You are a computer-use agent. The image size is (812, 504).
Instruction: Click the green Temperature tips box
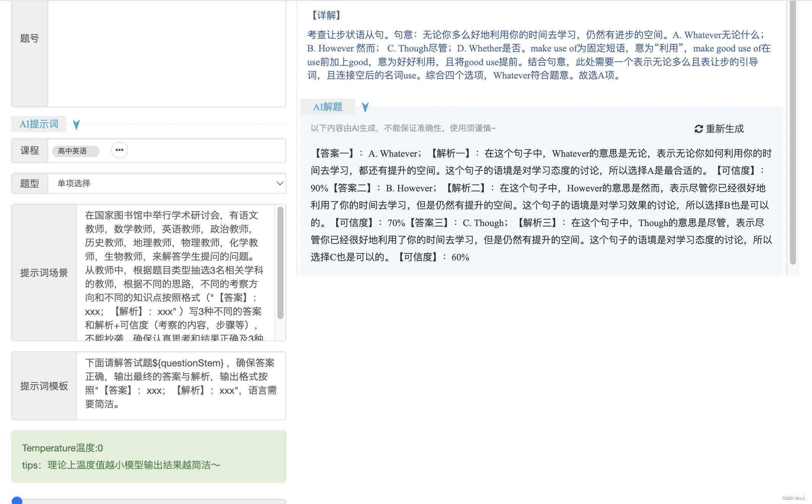[149, 456]
